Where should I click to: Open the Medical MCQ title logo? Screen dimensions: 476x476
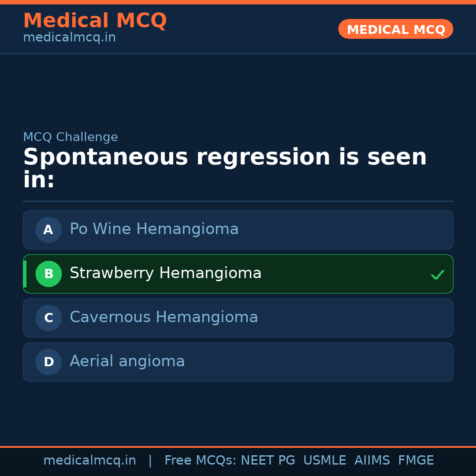pos(95,21)
